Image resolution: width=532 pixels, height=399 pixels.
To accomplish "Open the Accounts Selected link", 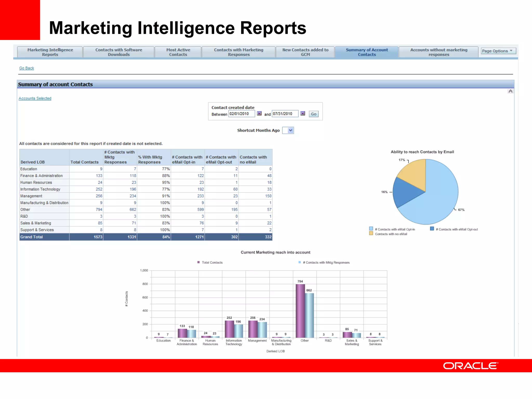I will [x=35, y=98].
